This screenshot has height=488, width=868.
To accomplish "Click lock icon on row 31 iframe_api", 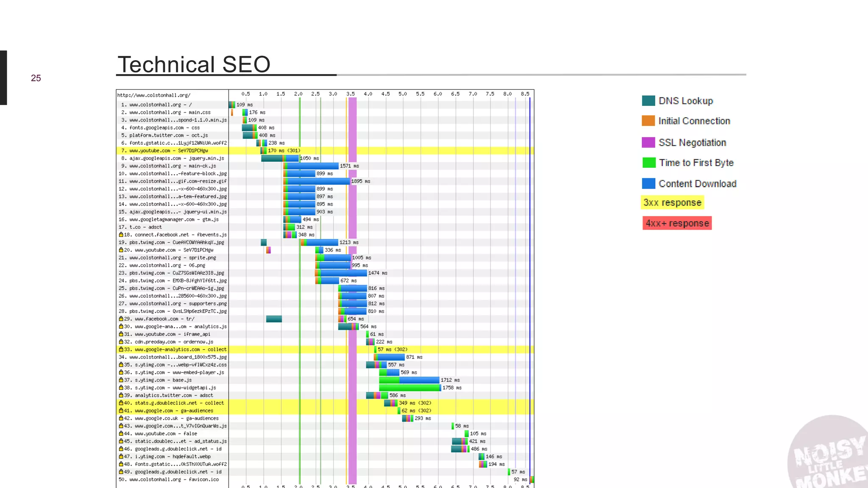I will pos(121,334).
